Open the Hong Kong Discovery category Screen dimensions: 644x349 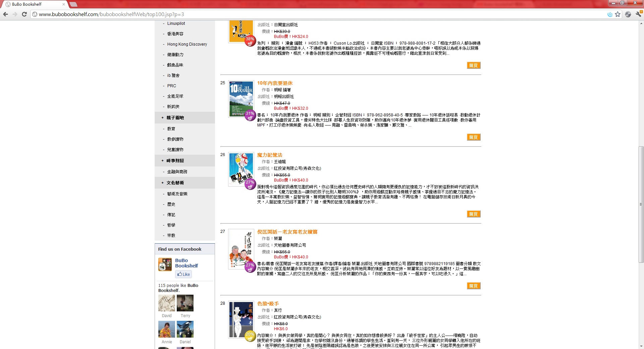187,44
